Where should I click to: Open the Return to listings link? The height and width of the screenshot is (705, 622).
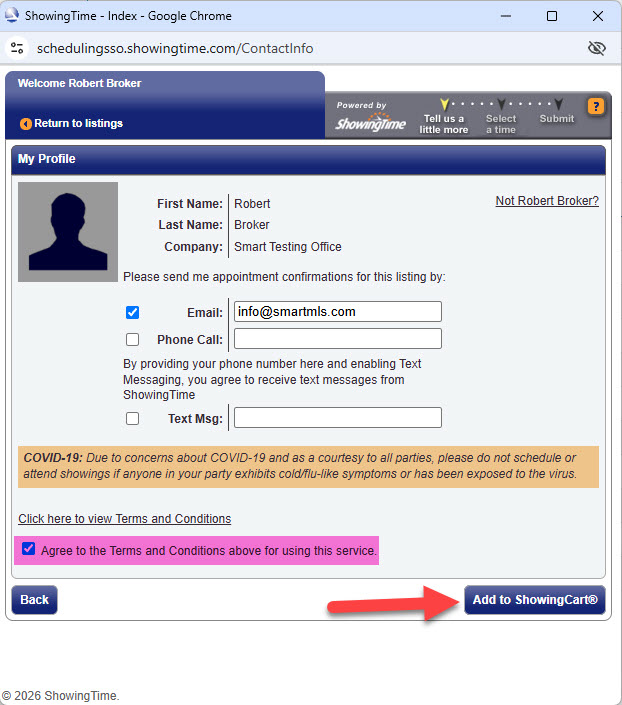click(78, 124)
